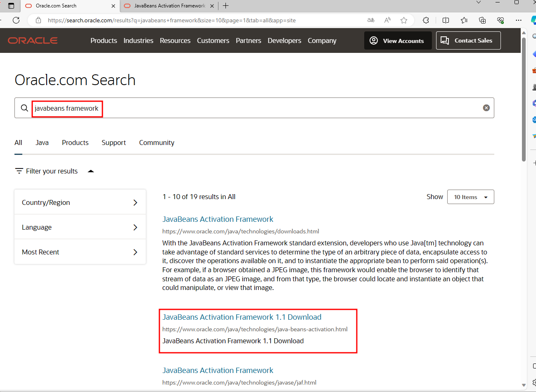This screenshot has height=392, width=536.
Task: Expand the Most Recent filter
Action: click(80, 252)
